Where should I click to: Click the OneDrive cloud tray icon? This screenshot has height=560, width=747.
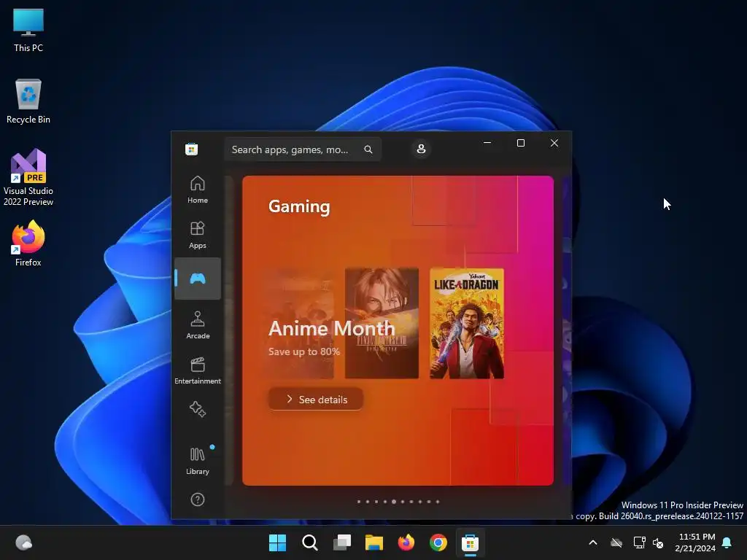(616, 542)
